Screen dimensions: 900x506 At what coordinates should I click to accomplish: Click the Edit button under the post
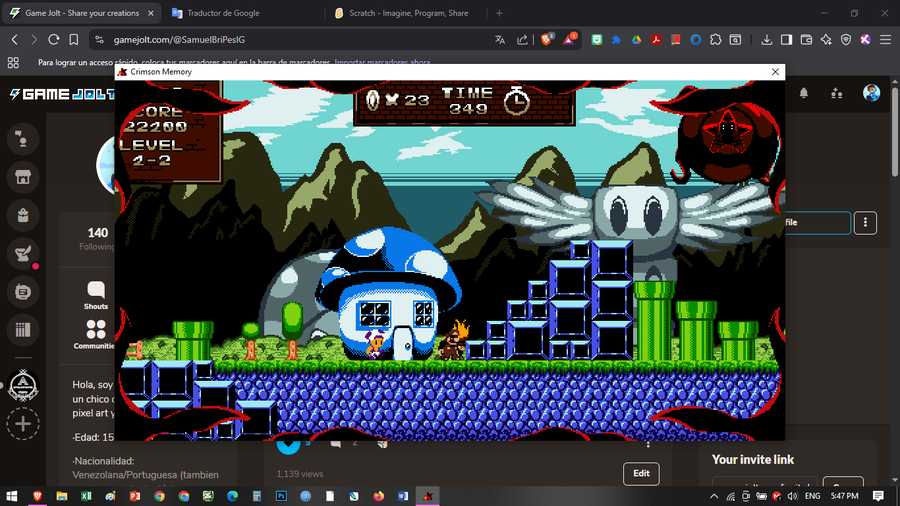[641, 473]
